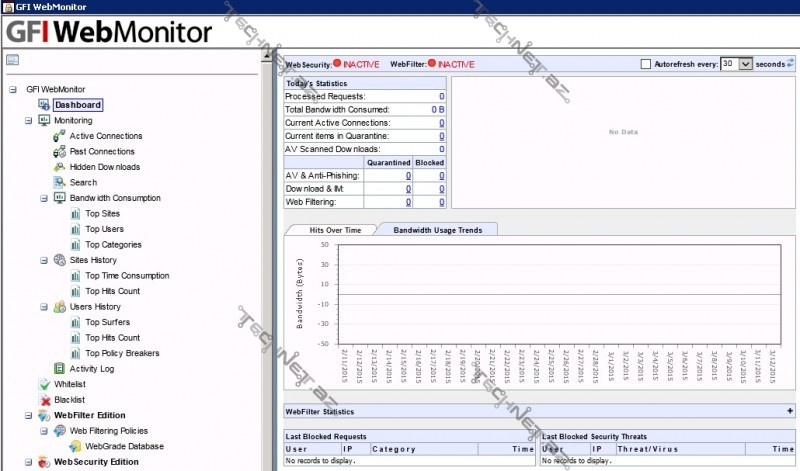Select the Bandwidth Usage Trends tab
The image size is (800, 471).
pyautogui.click(x=438, y=230)
